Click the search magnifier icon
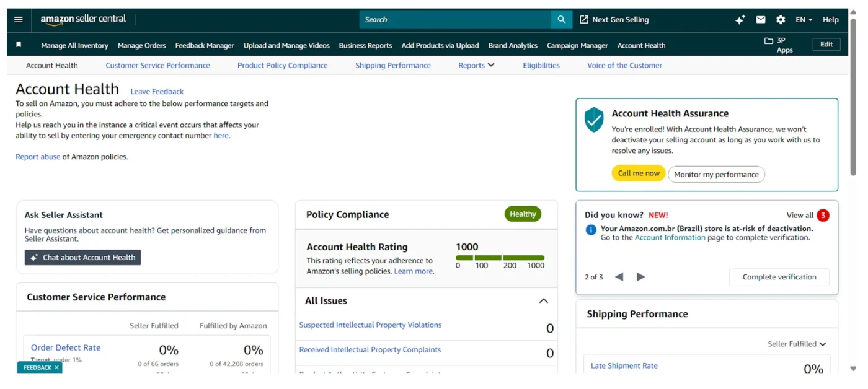 (561, 19)
